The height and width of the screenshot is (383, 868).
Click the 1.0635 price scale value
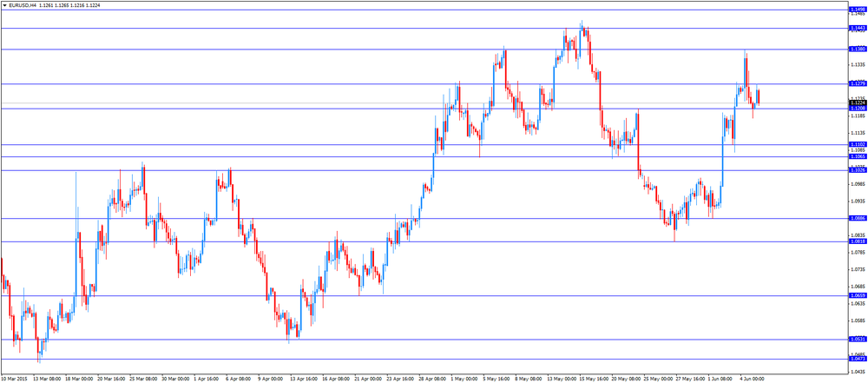click(857, 304)
